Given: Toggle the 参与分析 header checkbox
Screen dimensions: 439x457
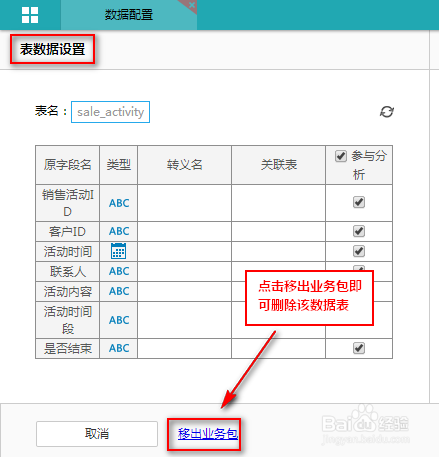Looking at the screenshot, I should click(x=340, y=156).
